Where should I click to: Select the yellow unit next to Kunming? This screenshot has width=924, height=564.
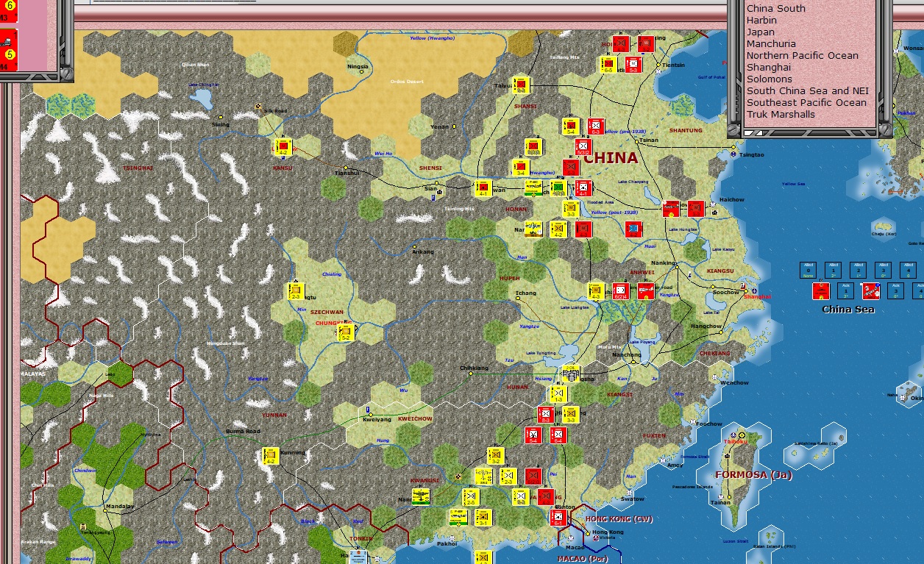coord(270,457)
